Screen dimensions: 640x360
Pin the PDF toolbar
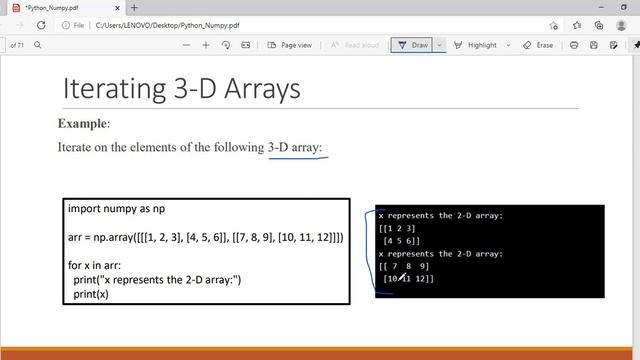point(636,45)
